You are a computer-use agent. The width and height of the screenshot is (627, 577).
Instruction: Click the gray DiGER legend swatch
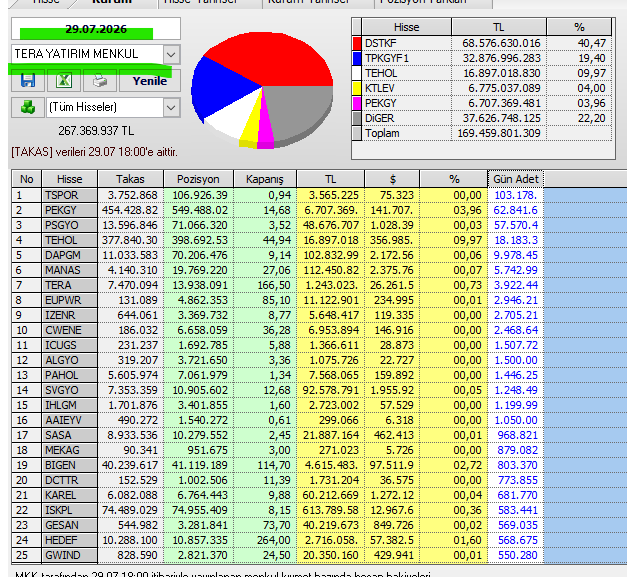[x=357, y=118]
